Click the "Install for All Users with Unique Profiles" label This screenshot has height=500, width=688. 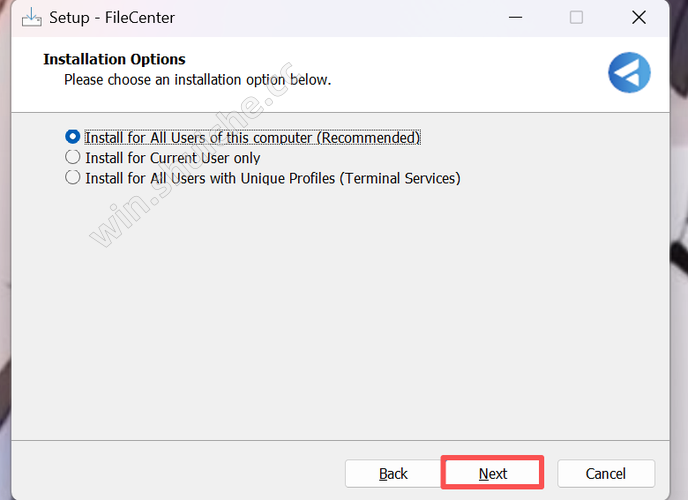[272, 178]
